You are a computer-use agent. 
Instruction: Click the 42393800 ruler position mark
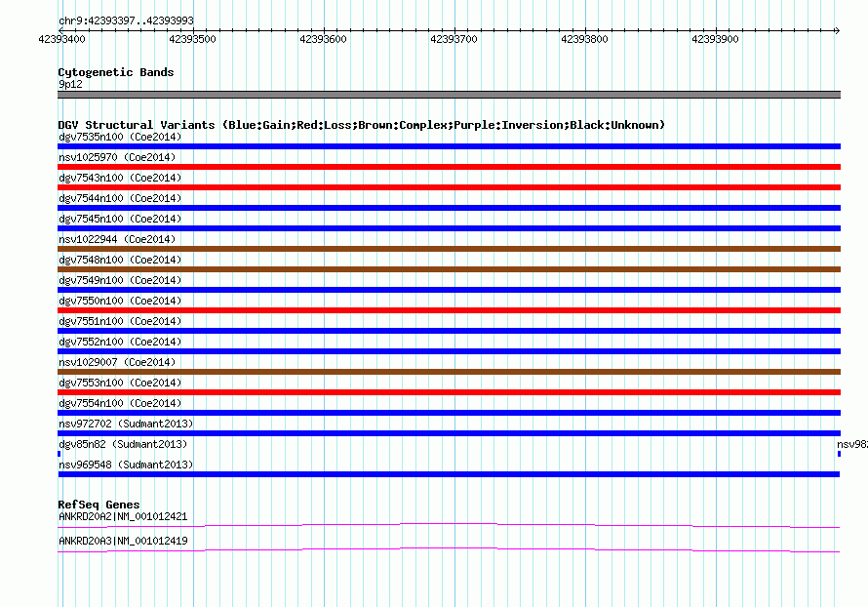click(584, 39)
